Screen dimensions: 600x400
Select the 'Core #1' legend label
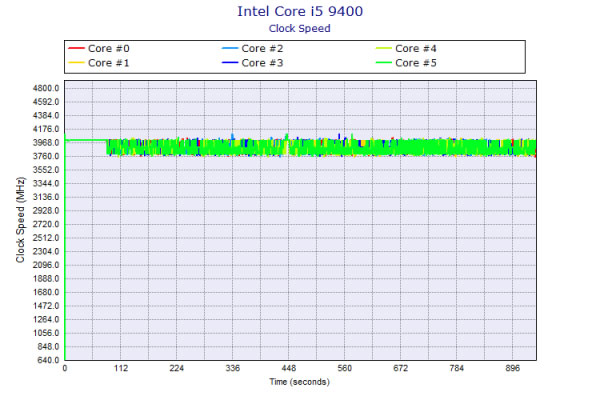tap(109, 63)
